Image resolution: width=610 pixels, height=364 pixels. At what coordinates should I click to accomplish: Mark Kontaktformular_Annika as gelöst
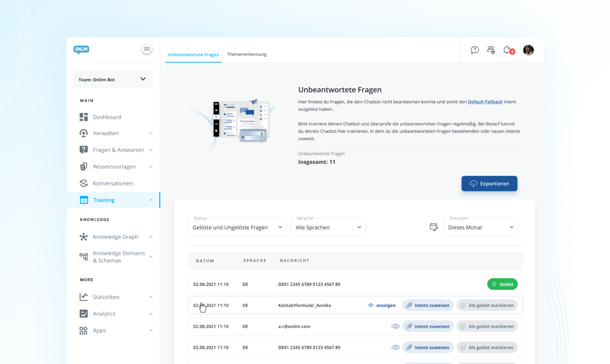(487, 305)
